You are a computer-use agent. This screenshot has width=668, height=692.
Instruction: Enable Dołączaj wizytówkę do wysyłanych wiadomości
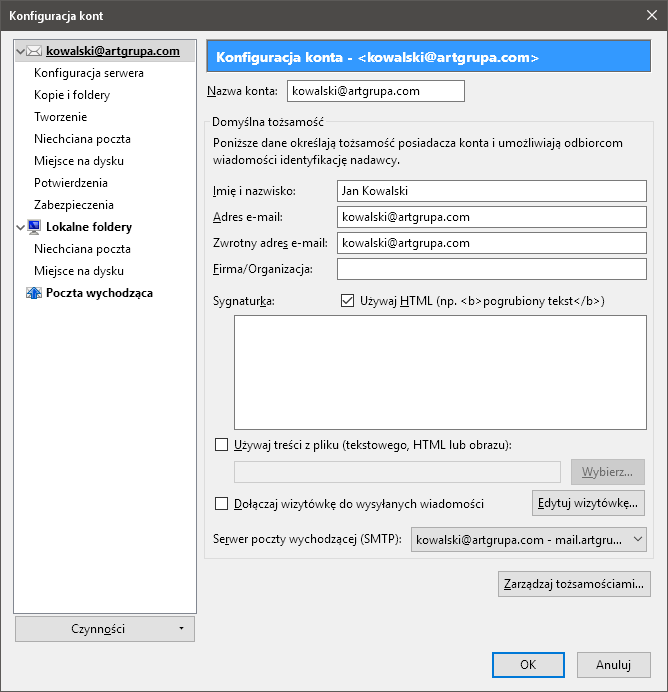coord(221,504)
